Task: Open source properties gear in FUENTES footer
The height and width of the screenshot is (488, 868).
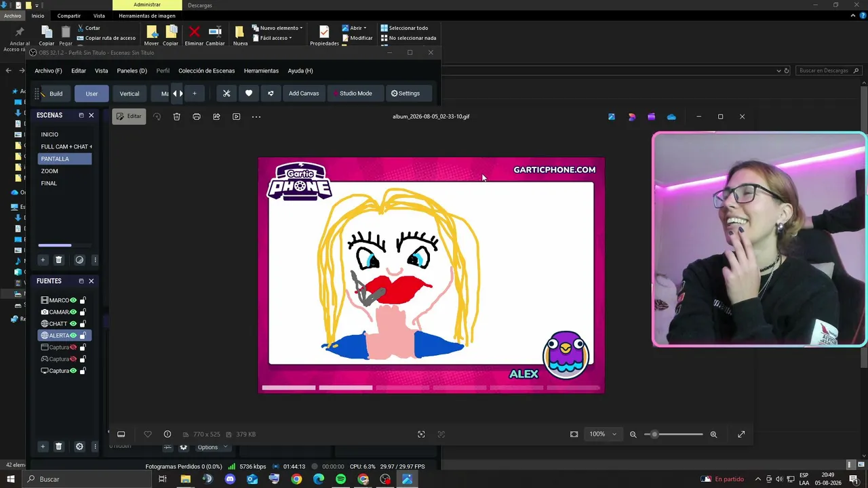Action: pos(79,447)
